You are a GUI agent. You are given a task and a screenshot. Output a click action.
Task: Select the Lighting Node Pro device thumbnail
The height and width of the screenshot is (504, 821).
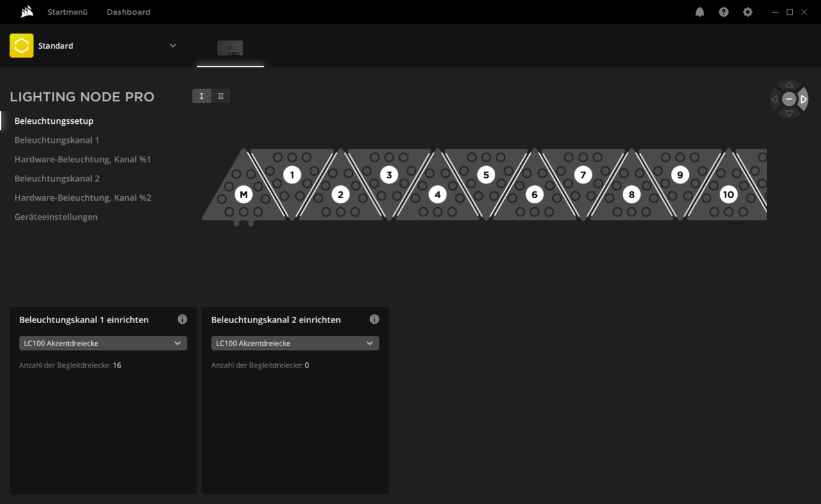coord(230,47)
